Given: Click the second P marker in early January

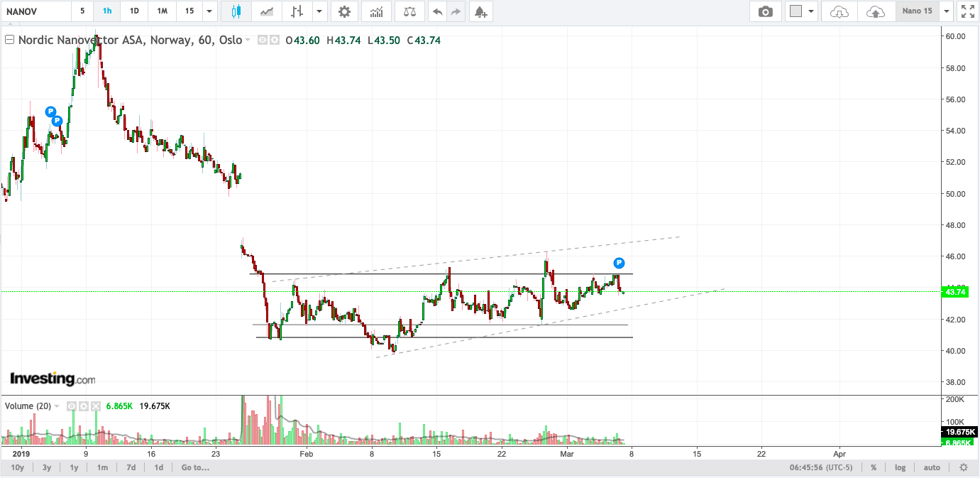Looking at the screenshot, I should tap(57, 121).
